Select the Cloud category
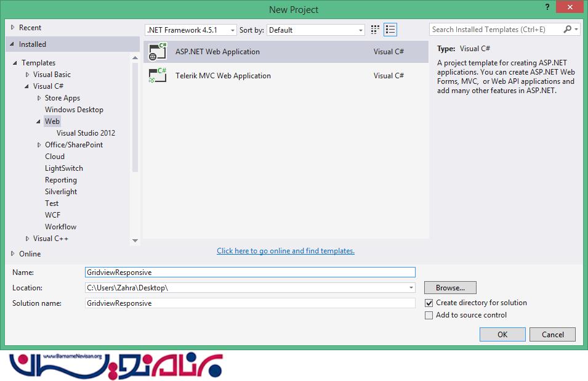This screenshot has width=588, height=381. tap(55, 157)
